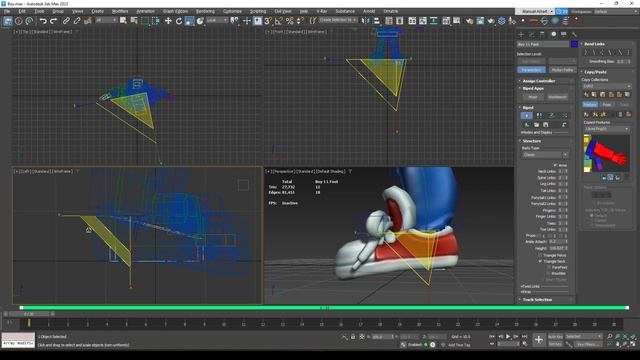This screenshot has width=640, height=360.
Task: Open the Tools menu
Action: [39, 11]
